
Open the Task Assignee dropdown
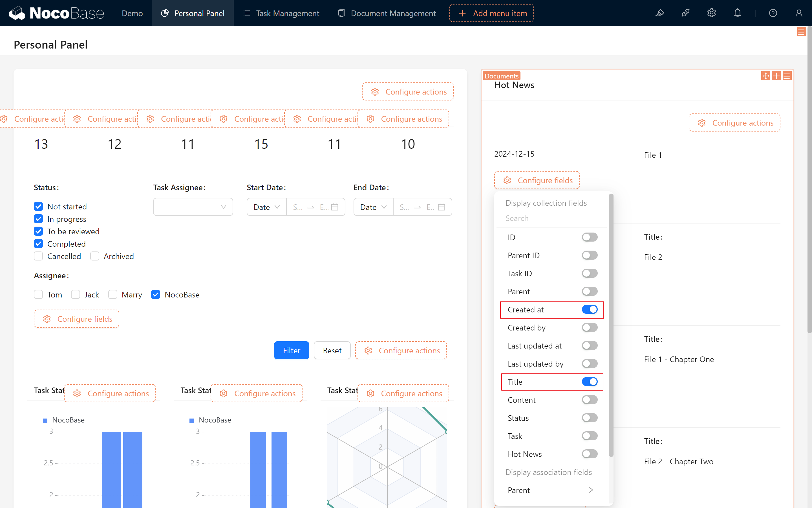193,207
